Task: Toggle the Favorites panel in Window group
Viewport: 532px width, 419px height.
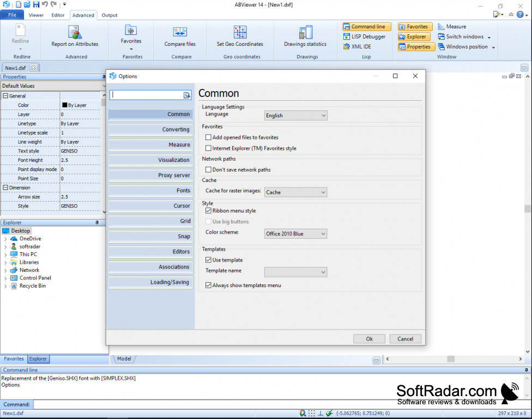Action: pyautogui.click(x=415, y=27)
